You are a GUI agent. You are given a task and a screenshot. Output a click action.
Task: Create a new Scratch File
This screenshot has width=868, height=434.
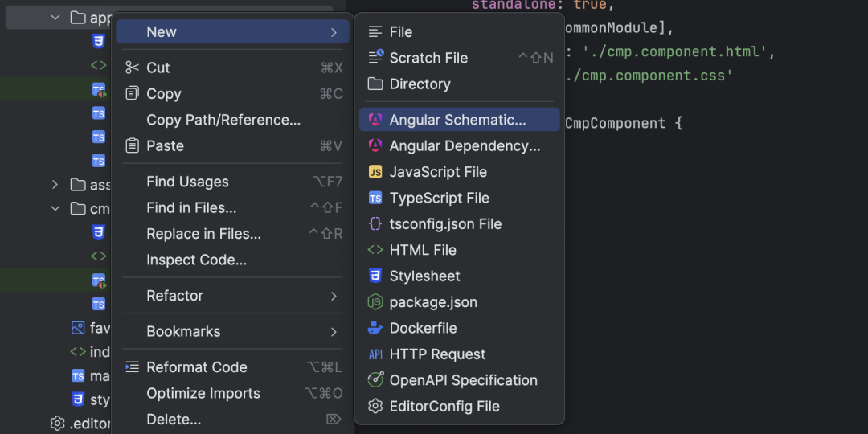click(428, 58)
